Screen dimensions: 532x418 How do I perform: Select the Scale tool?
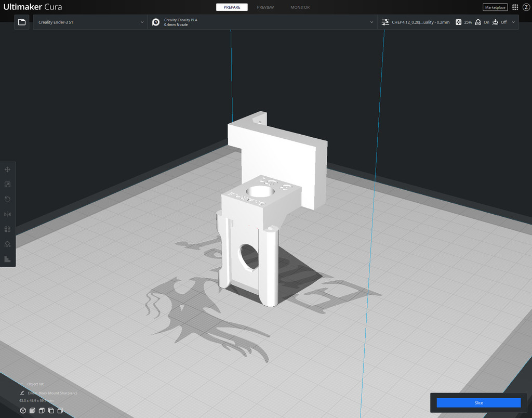coord(7,184)
